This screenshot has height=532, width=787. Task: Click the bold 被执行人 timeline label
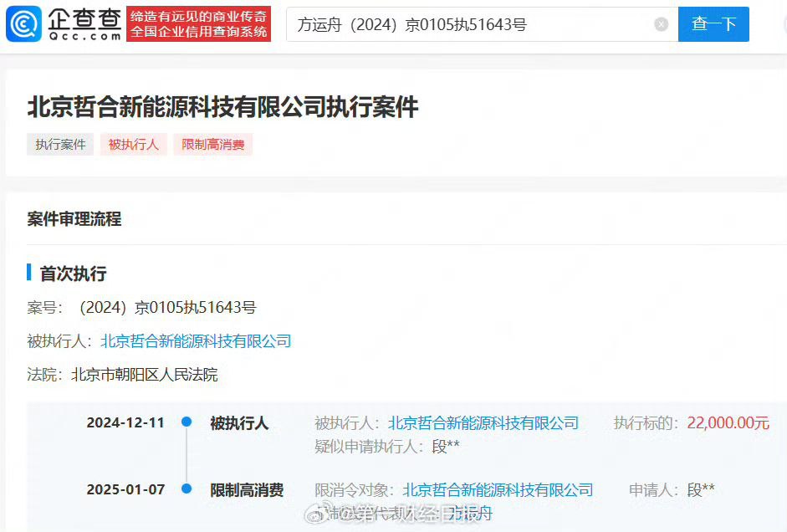tap(239, 423)
